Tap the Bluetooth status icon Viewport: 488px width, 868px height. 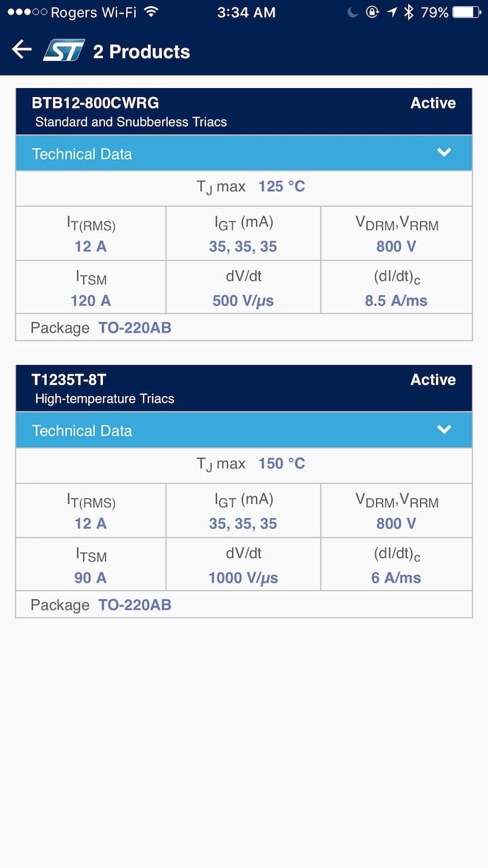pyautogui.click(x=408, y=12)
